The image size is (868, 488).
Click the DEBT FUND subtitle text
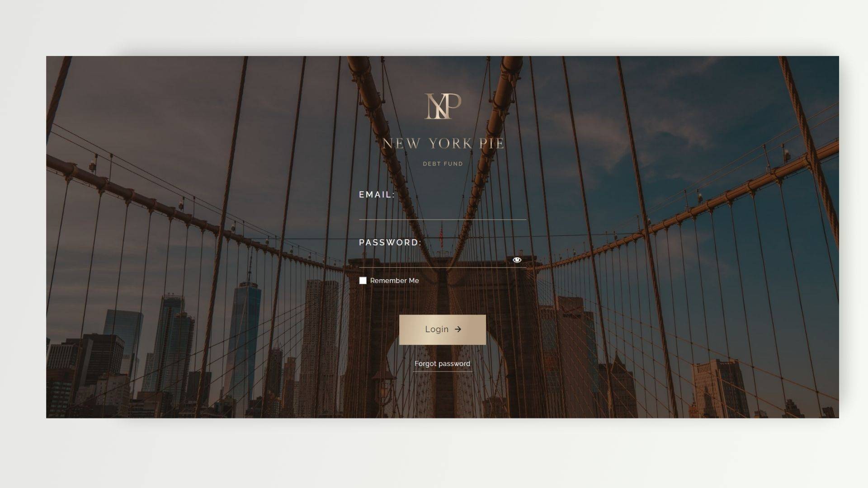click(443, 164)
